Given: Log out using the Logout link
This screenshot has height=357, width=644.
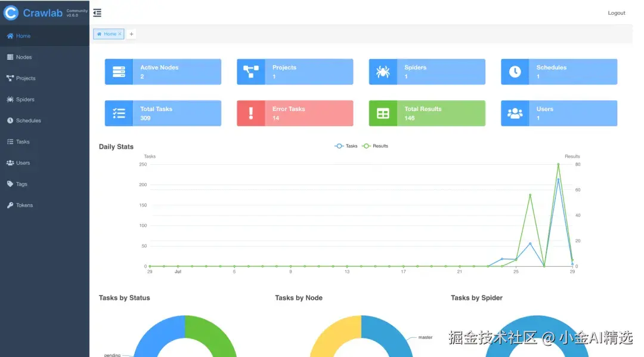Looking at the screenshot, I should (x=617, y=13).
